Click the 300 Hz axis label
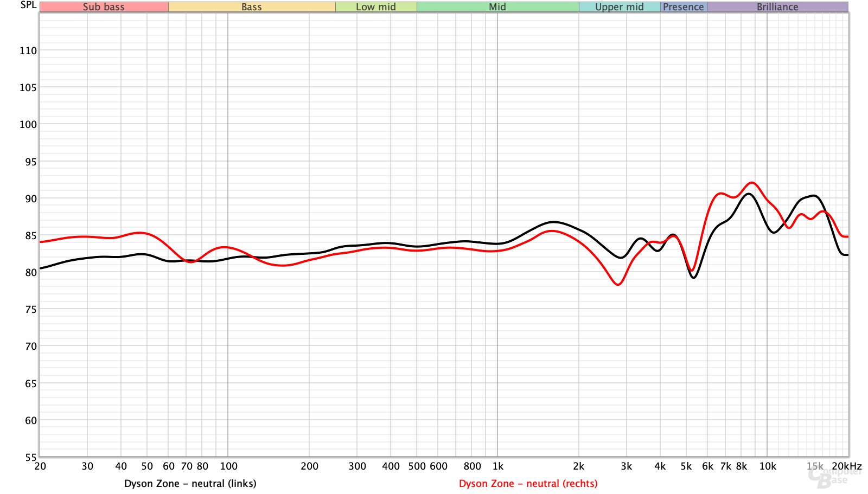The height and width of the screenshot is (494, 868). 357,466
